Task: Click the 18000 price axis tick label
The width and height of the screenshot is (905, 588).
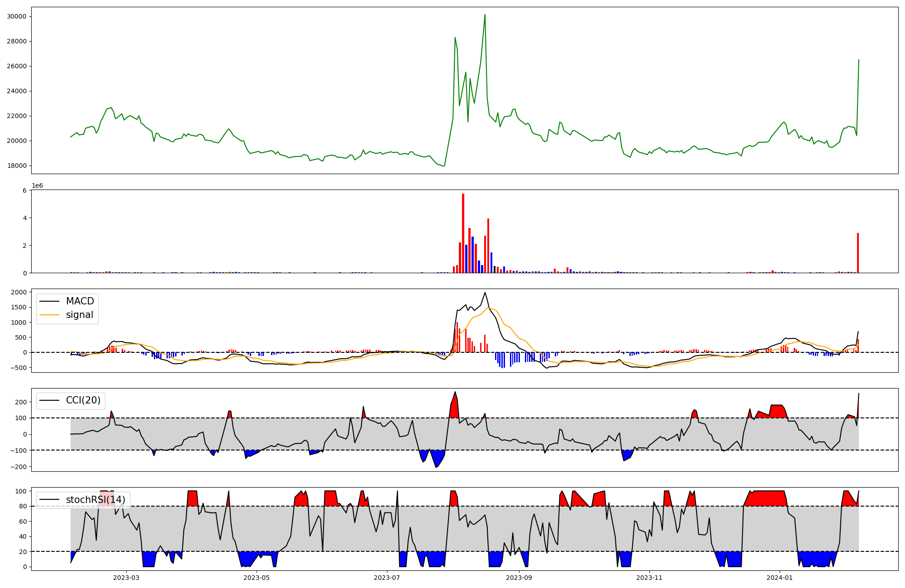Action: pyautogui.click(x=17, y=166)
